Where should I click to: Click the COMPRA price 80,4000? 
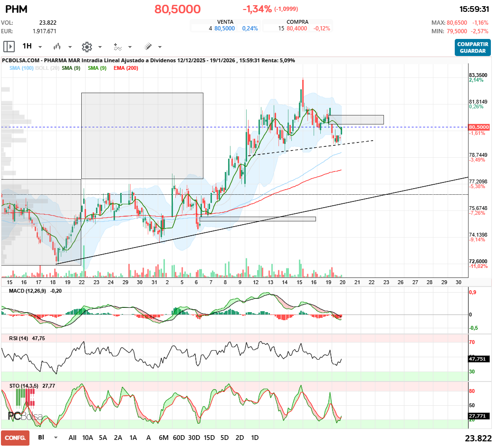coord(297,29)
